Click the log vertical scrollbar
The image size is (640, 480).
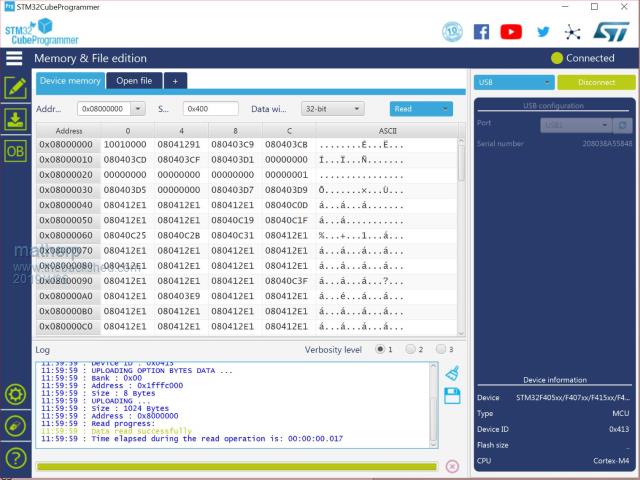coord(433,405)
